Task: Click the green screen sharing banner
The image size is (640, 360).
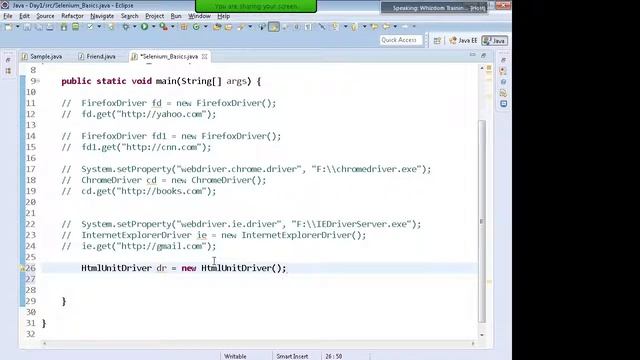Action: coord(256,6)
